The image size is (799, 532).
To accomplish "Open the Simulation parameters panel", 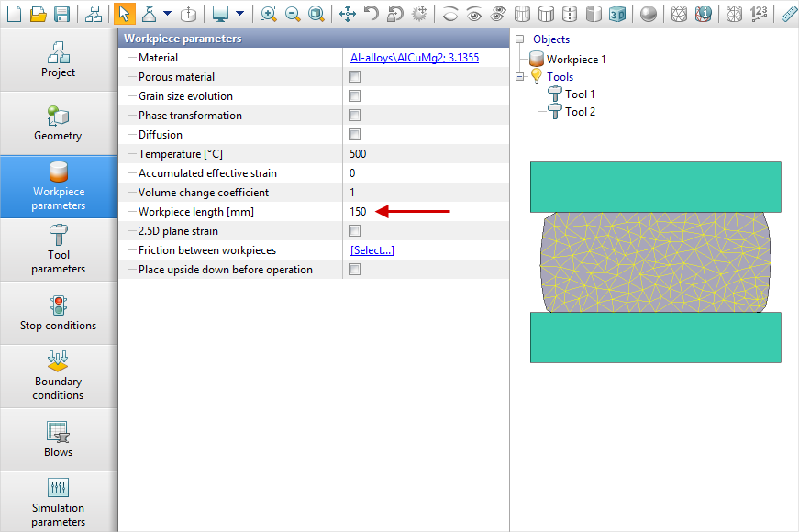I will [58, 501].
